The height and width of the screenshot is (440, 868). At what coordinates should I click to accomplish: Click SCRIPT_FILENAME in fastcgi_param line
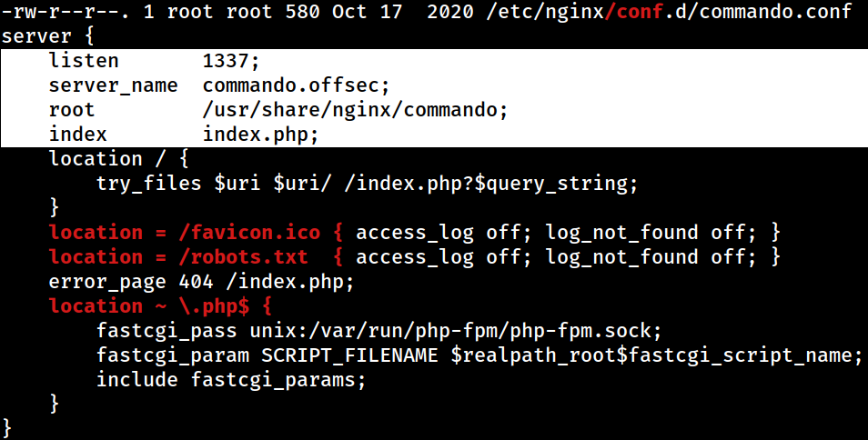(349, 355)
